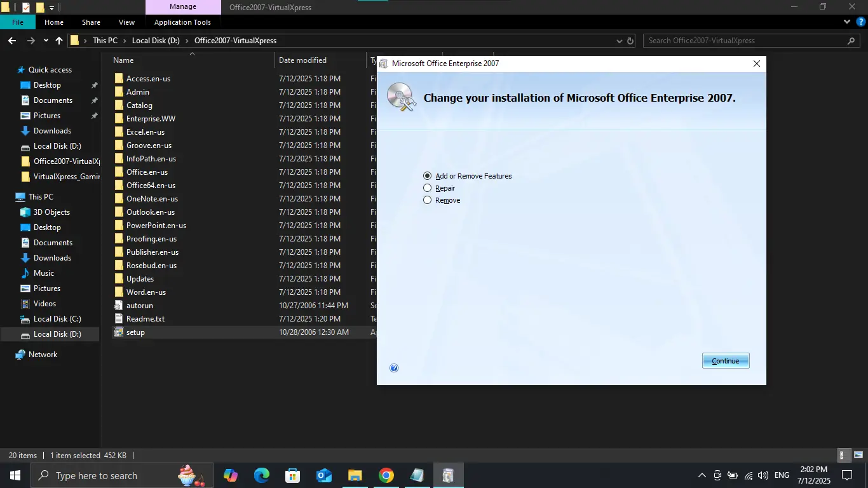Expand the address bar history dropdown
Screen dimensions: 868x488
tap(620, 41)
